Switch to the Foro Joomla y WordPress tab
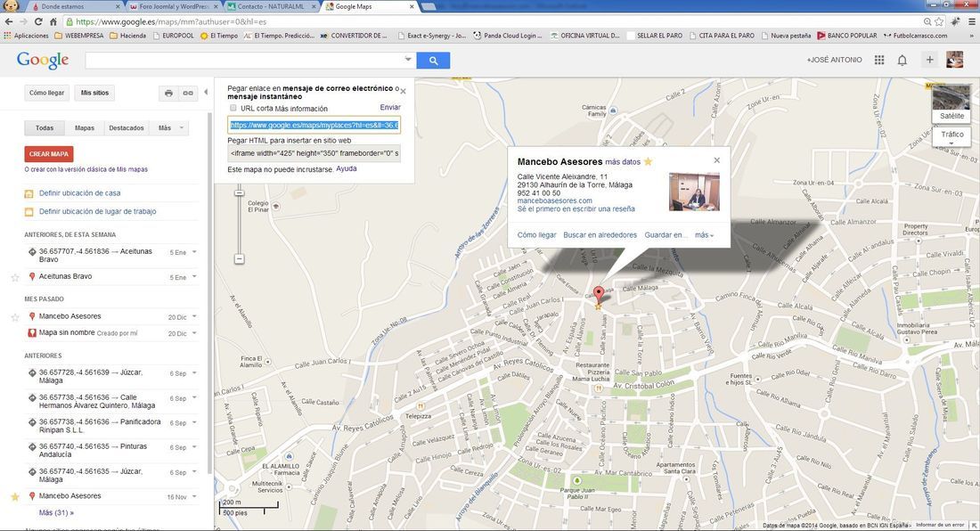Screen dimensions: 980x531 [174, 6]
